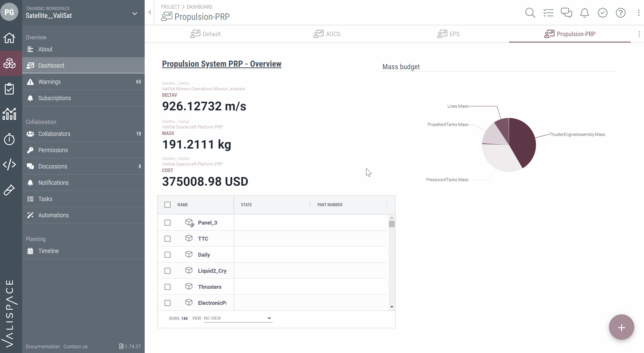644x353 pixels.
Task: Enable checkbox for Thrusters row
Action: coord(167,287)
